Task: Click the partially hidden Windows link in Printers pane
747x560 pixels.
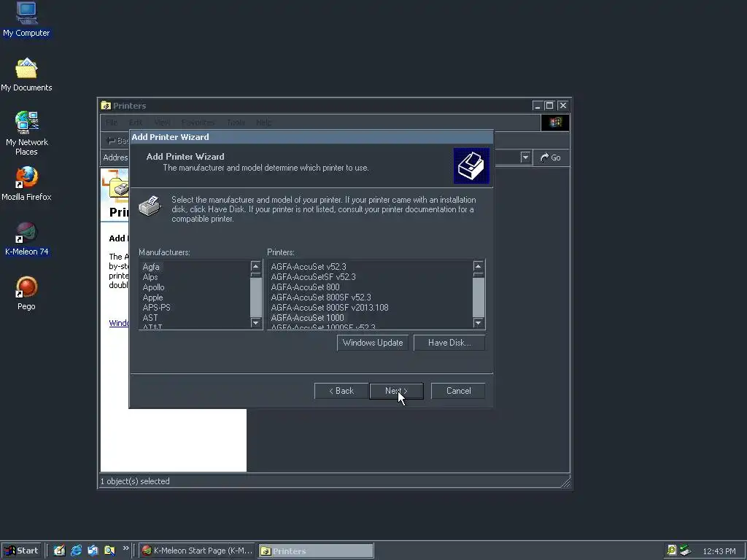Action: point(119,323)
